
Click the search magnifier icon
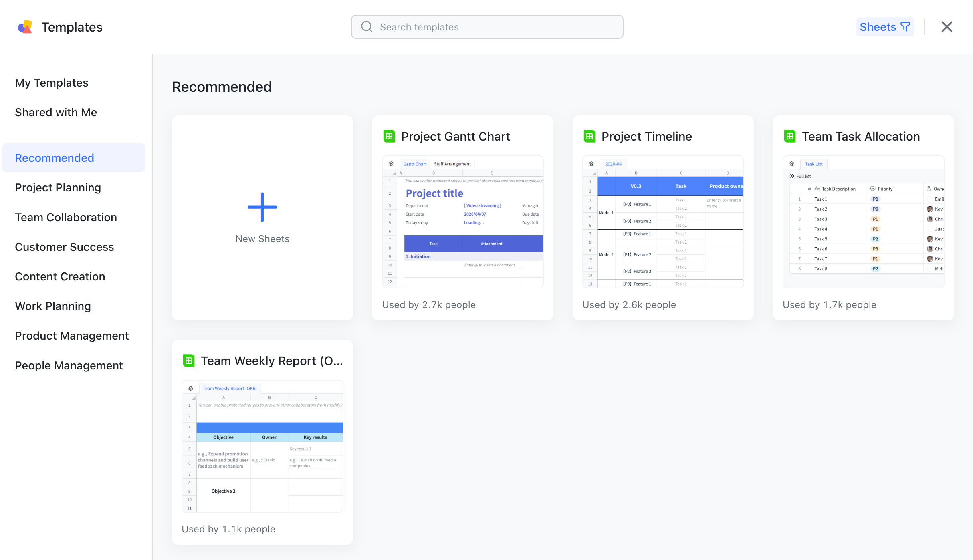pyautogui.click(x=367, y=26)
